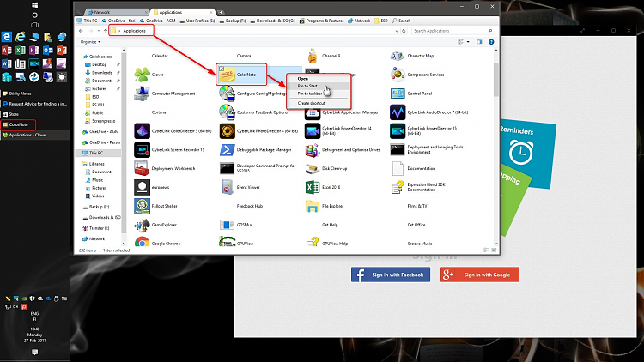Open Debuggable Package Manager icon

click(228, 150)
